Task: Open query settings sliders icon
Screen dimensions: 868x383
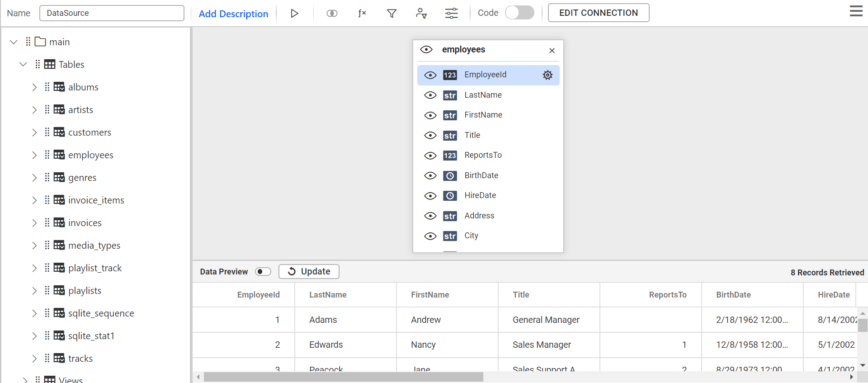Action: (451, 13)
